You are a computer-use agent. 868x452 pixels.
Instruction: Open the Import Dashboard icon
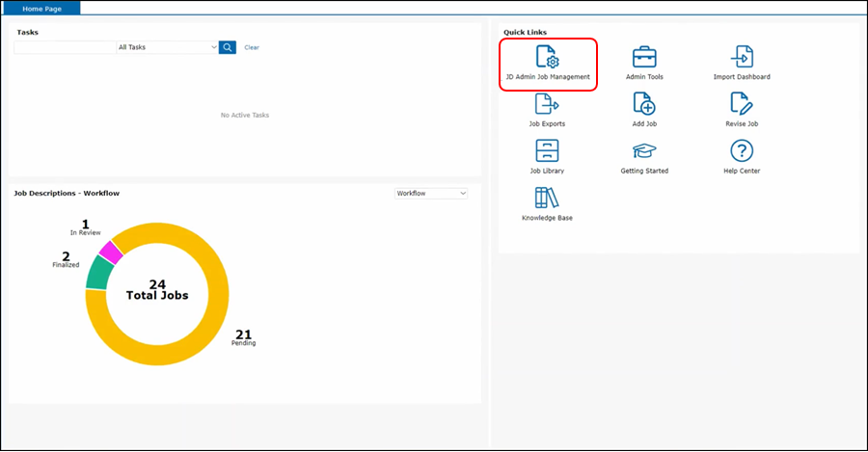click(741, 58)
